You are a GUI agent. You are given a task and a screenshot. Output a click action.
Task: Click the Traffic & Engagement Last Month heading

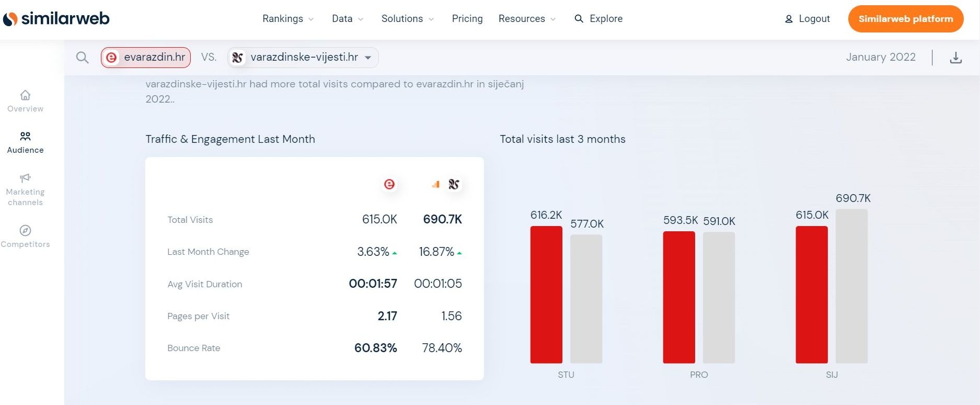[230, 139]
